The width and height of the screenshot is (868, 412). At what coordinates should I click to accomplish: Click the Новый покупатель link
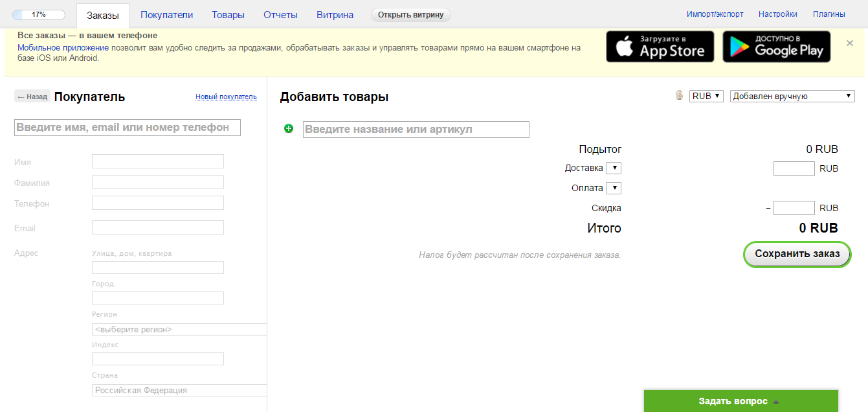coord(225,96)
